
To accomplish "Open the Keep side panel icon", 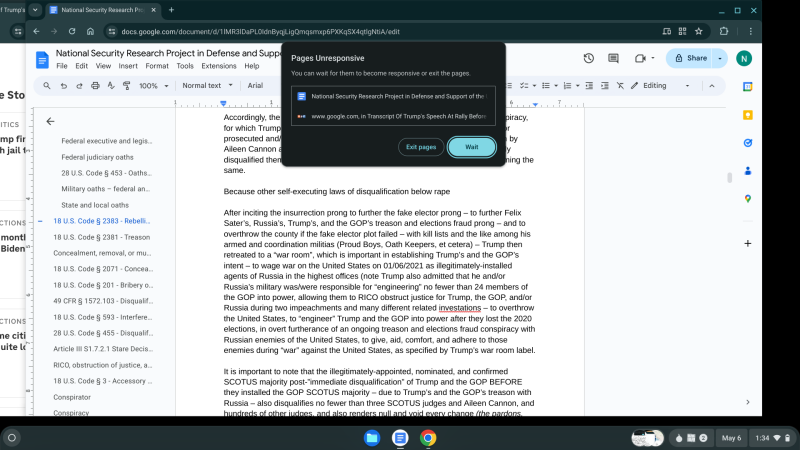I will pos(747,115).
